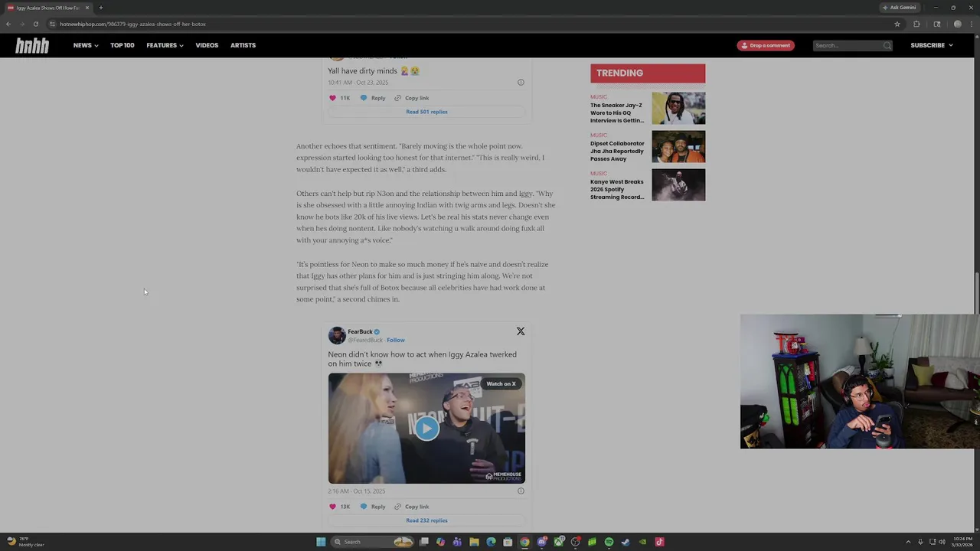Image resolution: width=980 pixels, height=551 pixels.
Task: Open Chrome three-dot menu
Action: [972, 24]
